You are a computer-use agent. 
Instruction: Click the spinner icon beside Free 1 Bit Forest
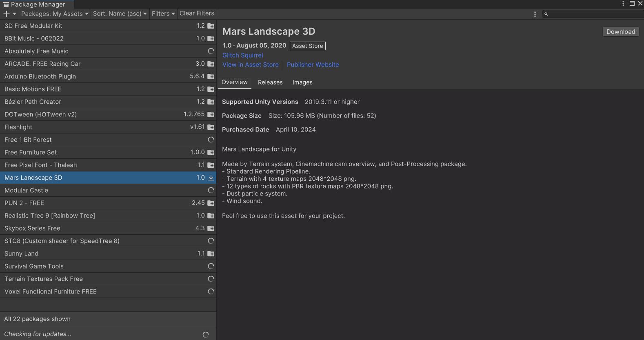[211, 140]
